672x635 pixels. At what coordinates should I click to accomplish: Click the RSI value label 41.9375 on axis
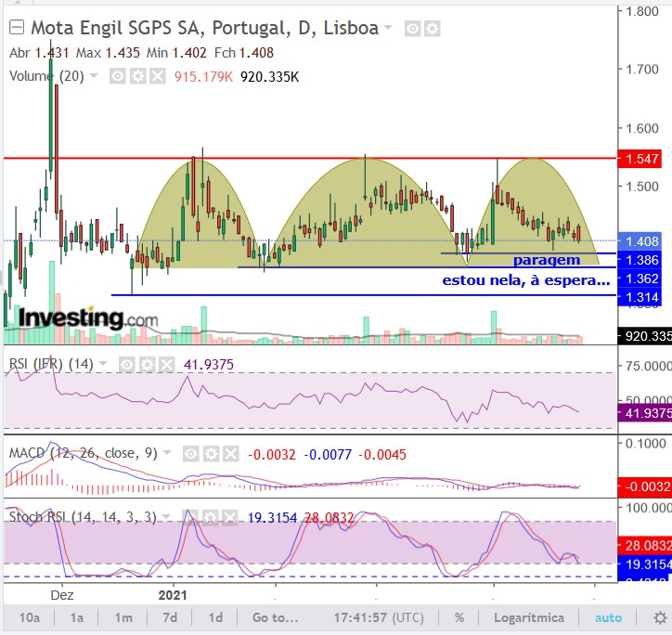pos(644,413)
